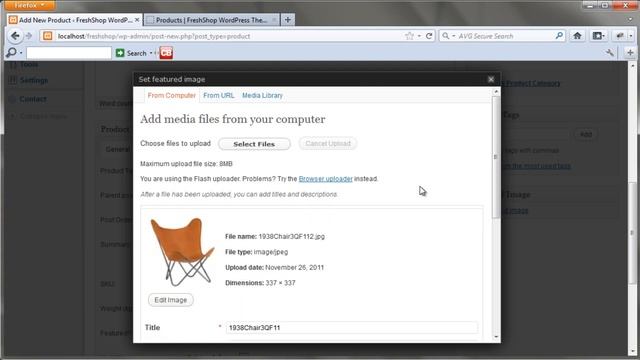Viewport: 640px width, 360px height.
Task: Open the Firefox home page icon
Action: point(577,36)
